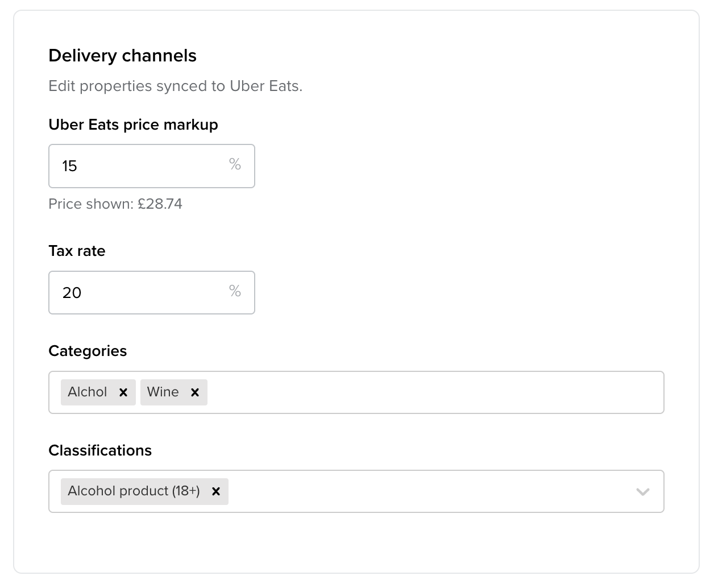Click the Uber Eats price markup value 15
Viewport: 714px width, 588px height.
[x=70, y=166]
